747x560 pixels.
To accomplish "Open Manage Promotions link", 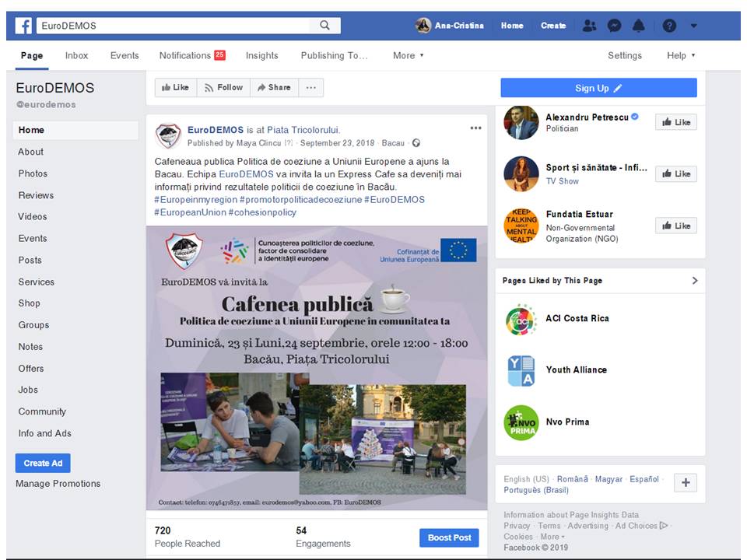I will click(58, 484).
